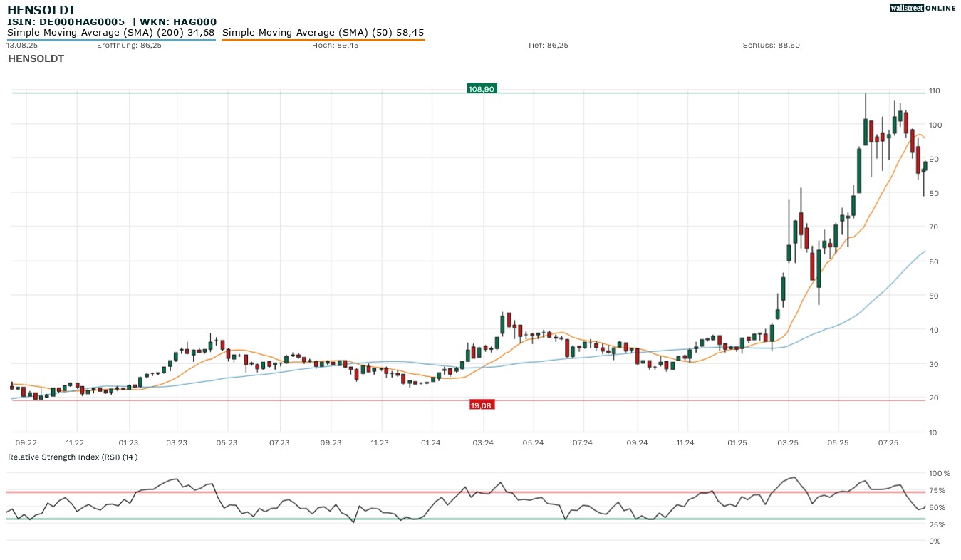
Task: Select the SMA (50) 58,45 legend entry
Action: coord(323,33)
